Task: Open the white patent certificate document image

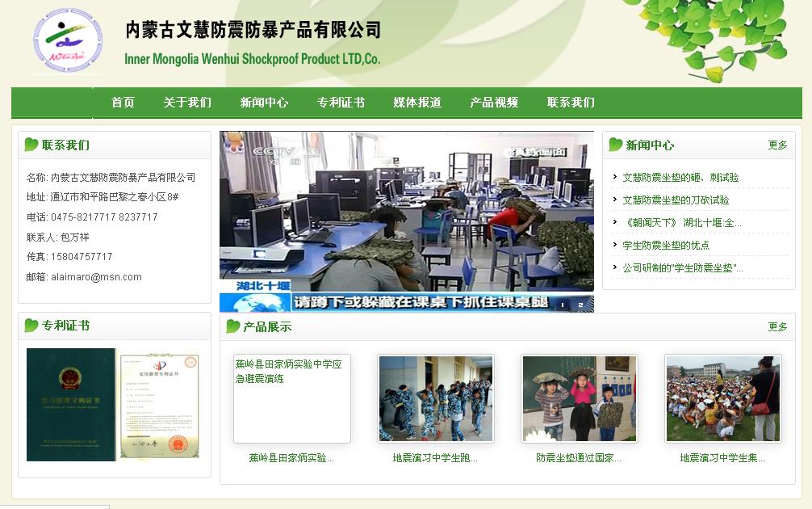Action: pos(160,406)
